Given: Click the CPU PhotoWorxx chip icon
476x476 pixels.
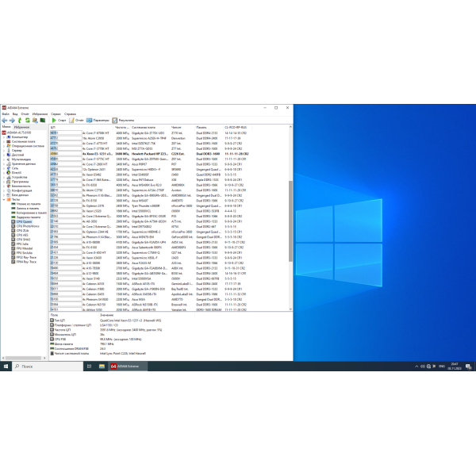Looking at the screenshot, I should pos(13,226).
